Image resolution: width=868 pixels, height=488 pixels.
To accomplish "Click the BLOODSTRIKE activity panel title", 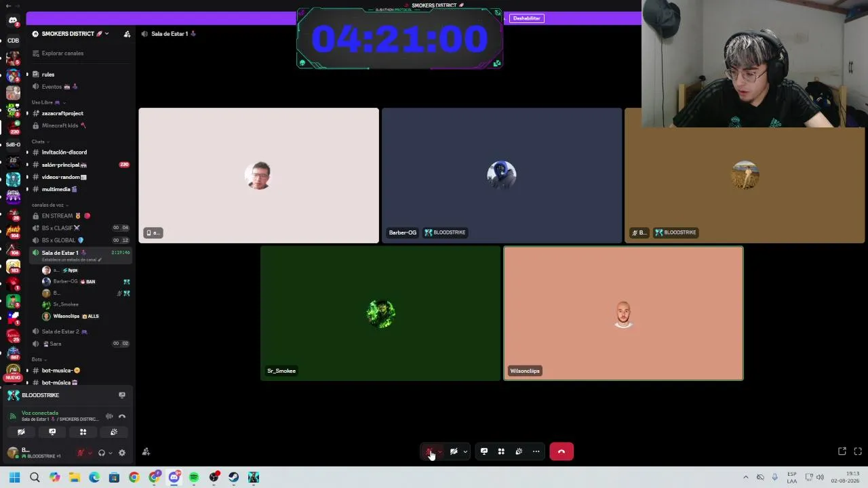I will pos(40,395).
